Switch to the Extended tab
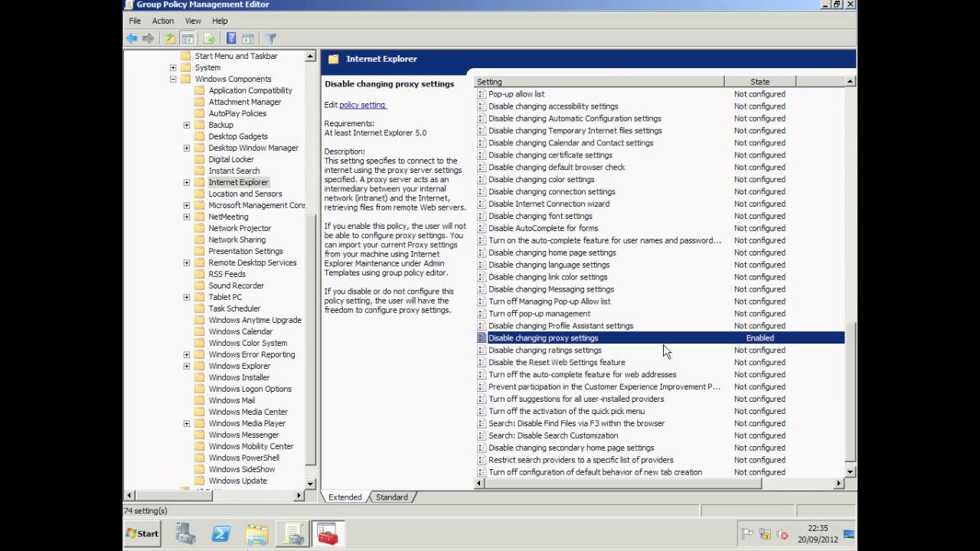This screenshot has height=551, width=980. click(x=345, y=497)
